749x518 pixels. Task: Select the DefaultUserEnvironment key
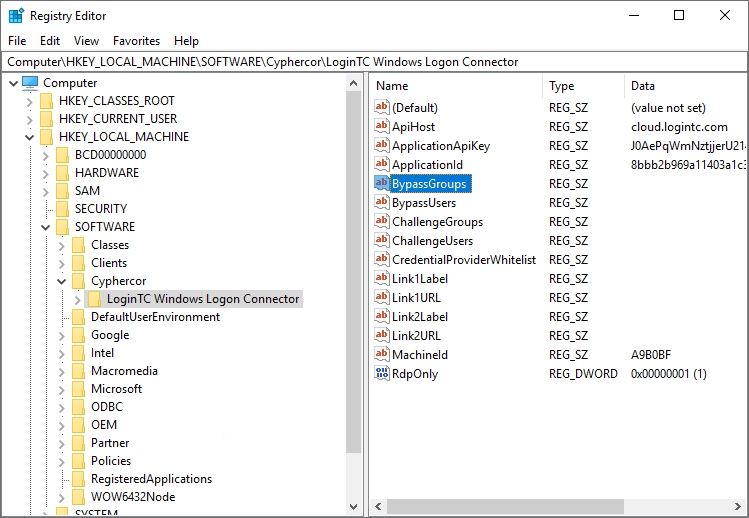pyautogui.click(x=155, y=317)
